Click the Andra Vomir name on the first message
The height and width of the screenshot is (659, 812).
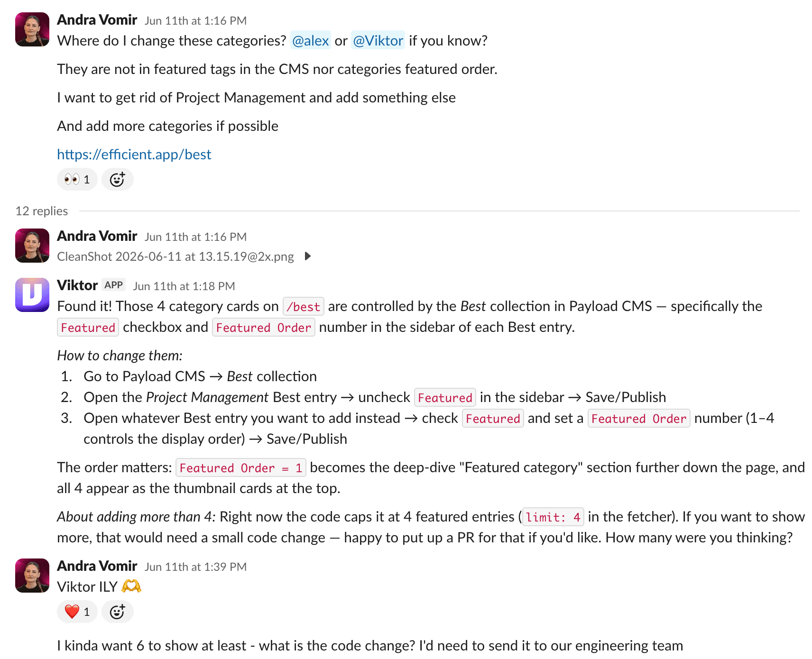point(97,20)
